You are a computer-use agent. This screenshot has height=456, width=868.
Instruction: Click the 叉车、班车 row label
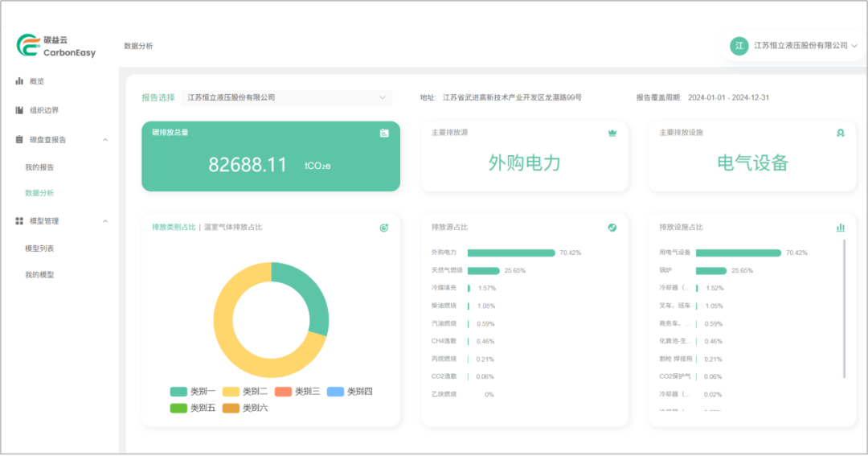[675, 306]
